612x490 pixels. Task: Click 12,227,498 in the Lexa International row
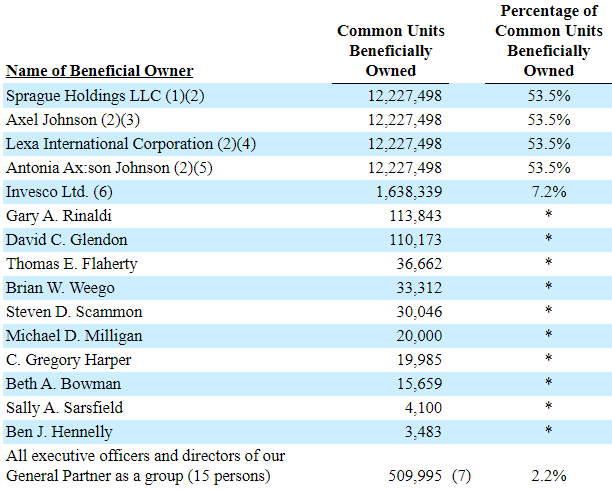[405, 144]
